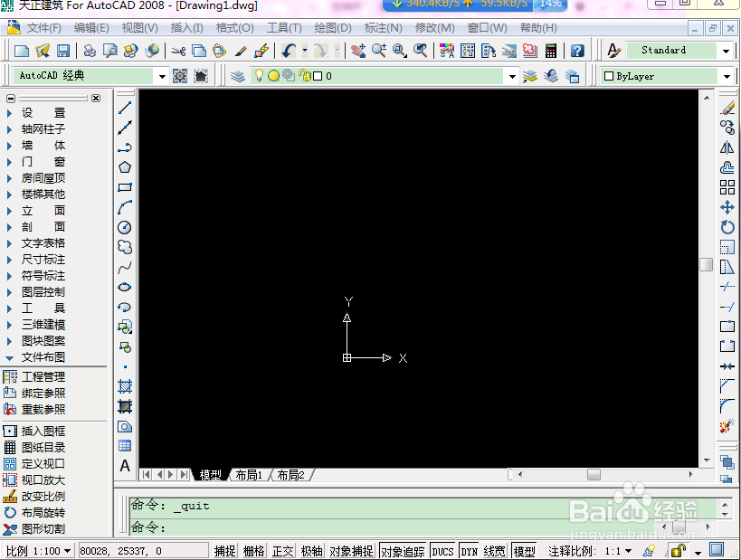The height and width of the screenshot is (560, 741).
Task: Open the 修改(M) menu
Action: tap(435, 28)
